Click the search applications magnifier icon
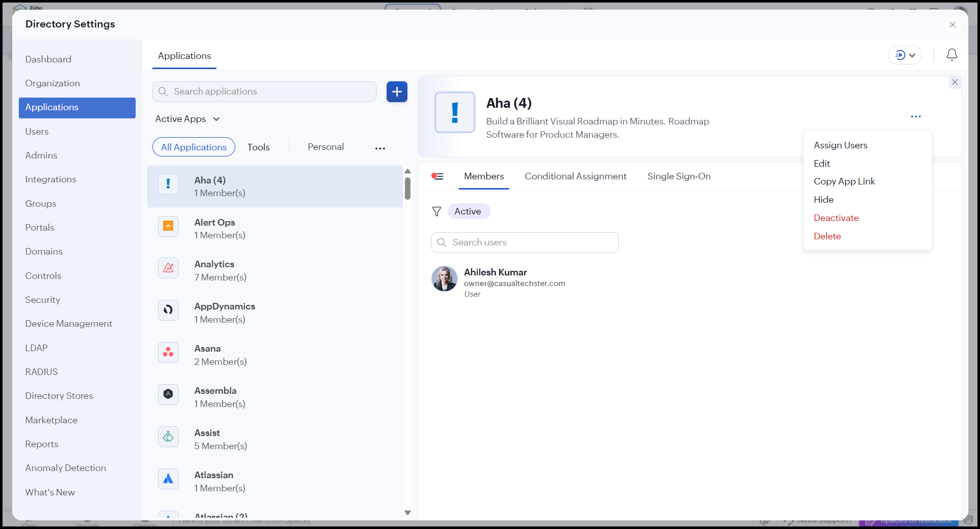Viewport: 980px width, 529px height. point(163,91)
